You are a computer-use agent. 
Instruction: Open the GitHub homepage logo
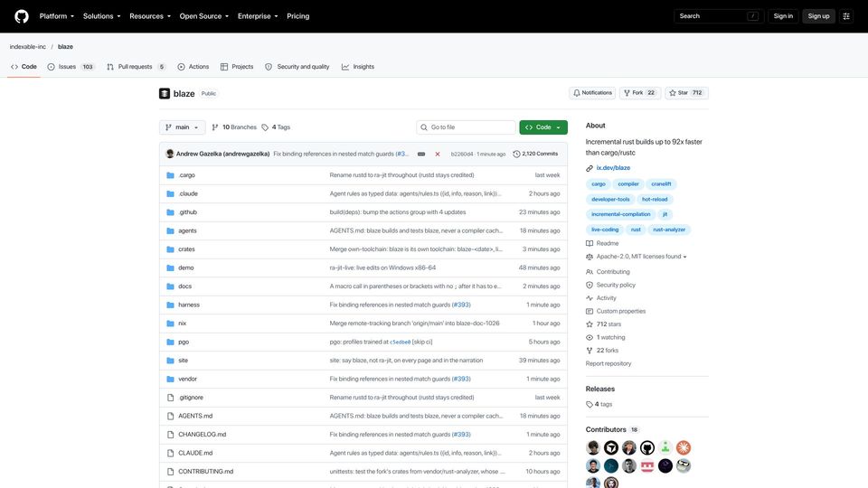(x=22, y=16)
